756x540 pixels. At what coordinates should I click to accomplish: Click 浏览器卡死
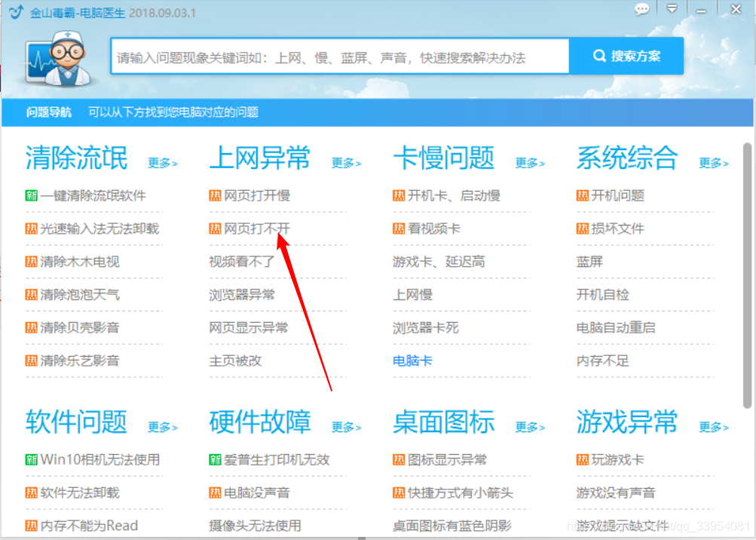[426, 328]
